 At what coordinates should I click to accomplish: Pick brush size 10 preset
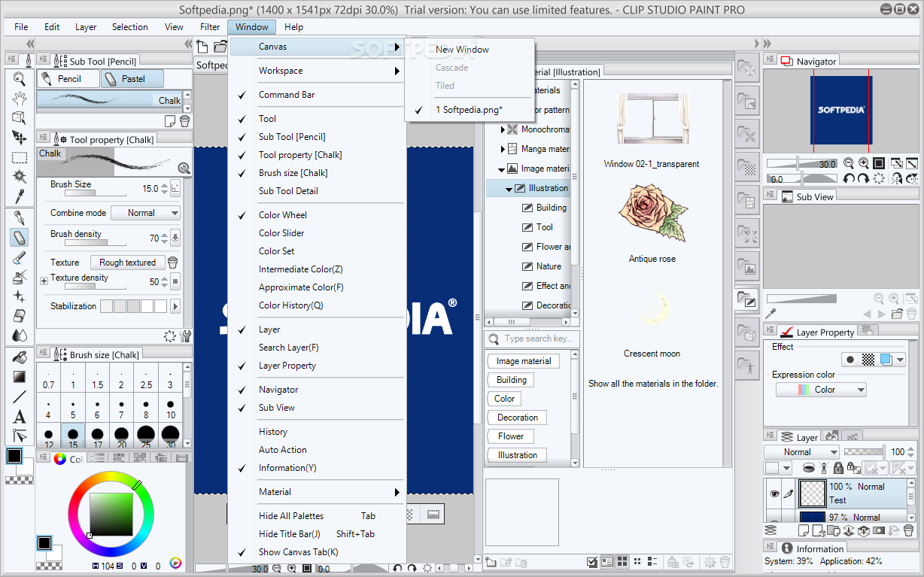[171, 409]
